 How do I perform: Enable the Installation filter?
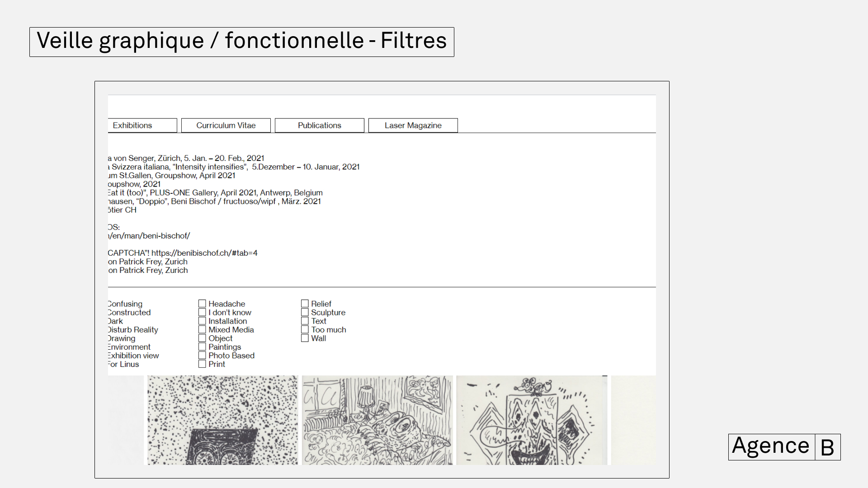point(202,320)
